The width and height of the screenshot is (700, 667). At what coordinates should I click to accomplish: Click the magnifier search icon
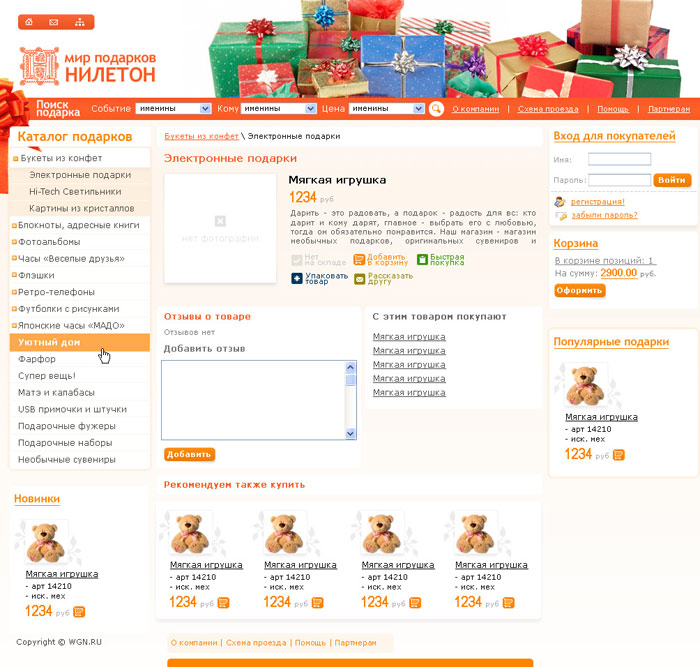(436, 108)
